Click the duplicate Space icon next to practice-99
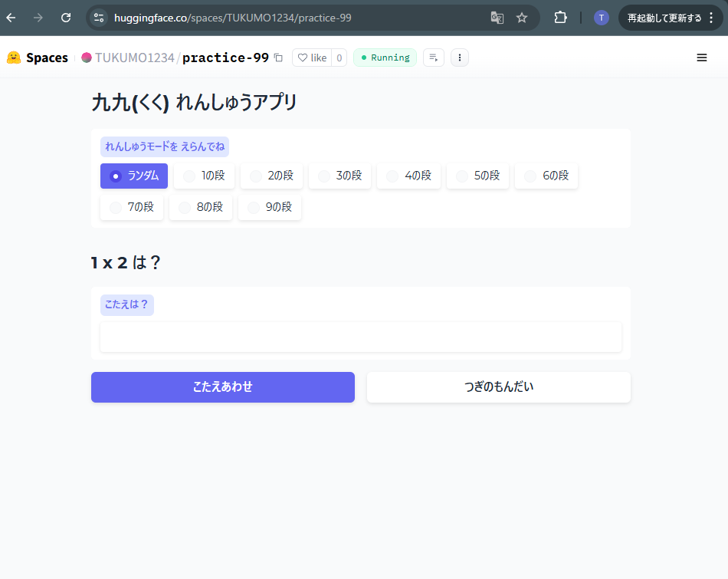 (277, 58)
